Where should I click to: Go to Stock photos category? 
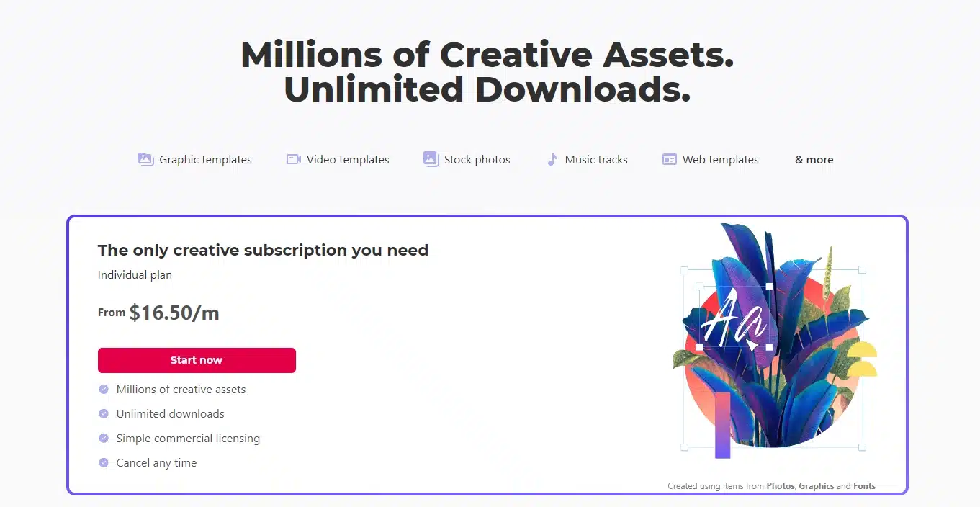tap(477, 160)
